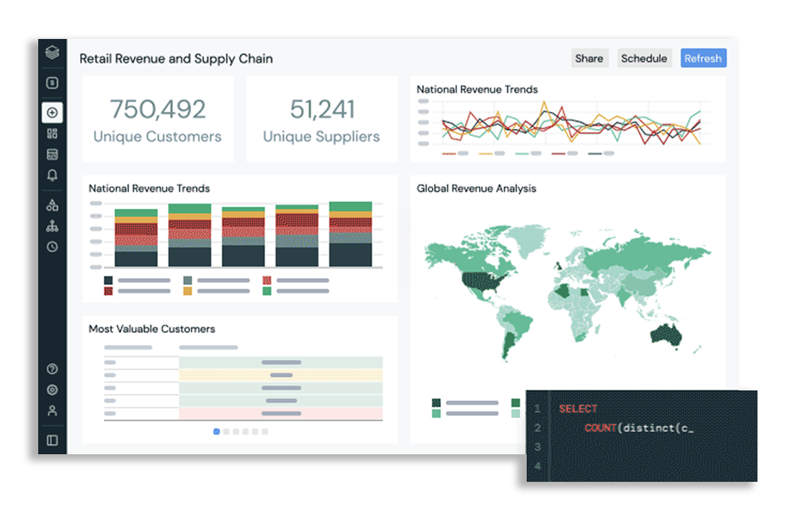Click the SELECT keyword in the SQL editor
This screenshot has width=812, height=530.
[x=578, y=409]
